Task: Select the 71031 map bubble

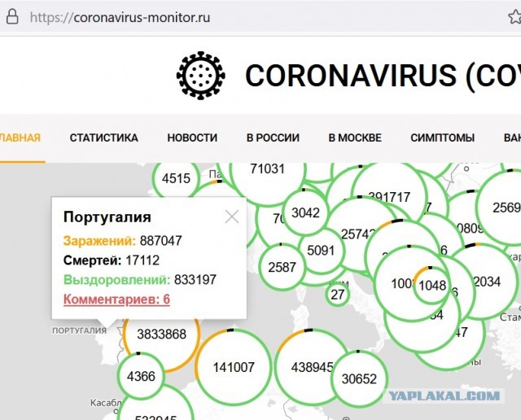Action: click(x=267, y=169)
